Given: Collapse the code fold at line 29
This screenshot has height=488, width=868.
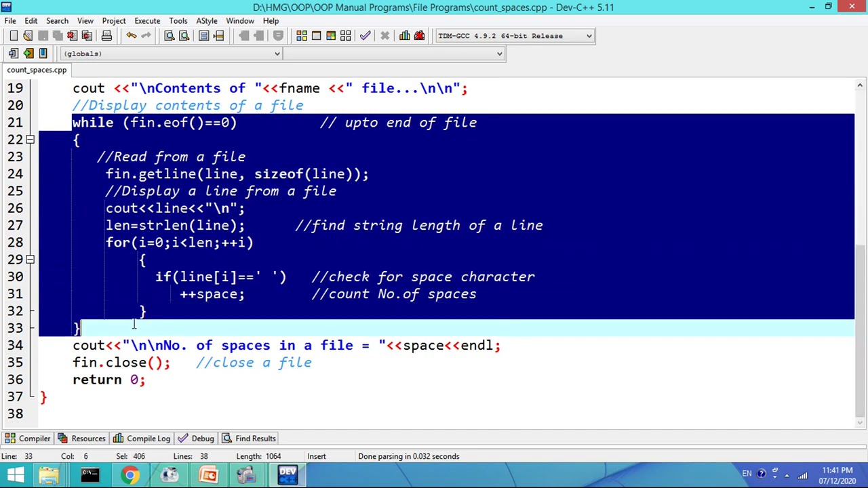Looking at the screenshot, I should tap(30, 260).
